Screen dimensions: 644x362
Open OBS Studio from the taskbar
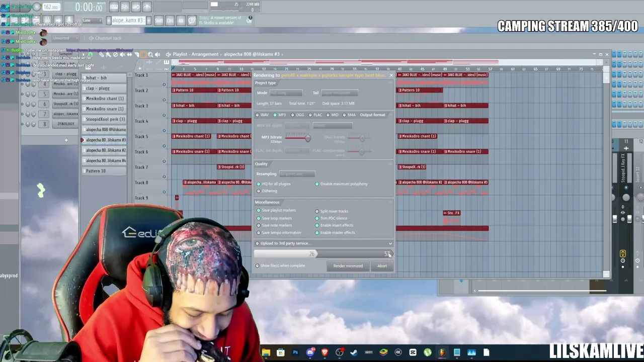click(x=339, y=352)
